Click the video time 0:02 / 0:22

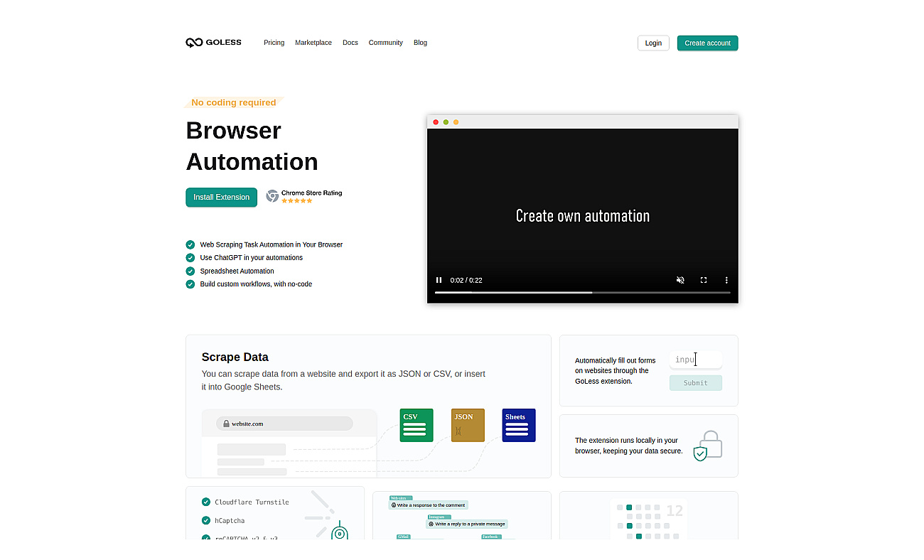[466, 280]
